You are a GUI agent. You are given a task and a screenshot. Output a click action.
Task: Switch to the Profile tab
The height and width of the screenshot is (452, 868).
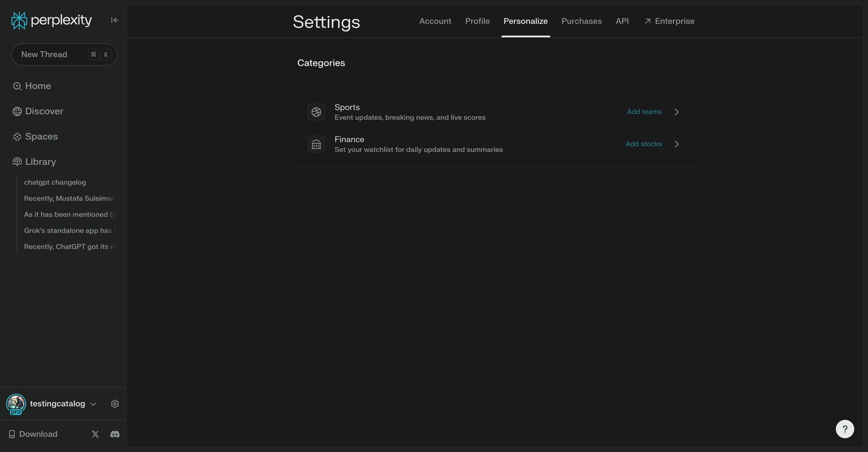(x=477, y=21)
